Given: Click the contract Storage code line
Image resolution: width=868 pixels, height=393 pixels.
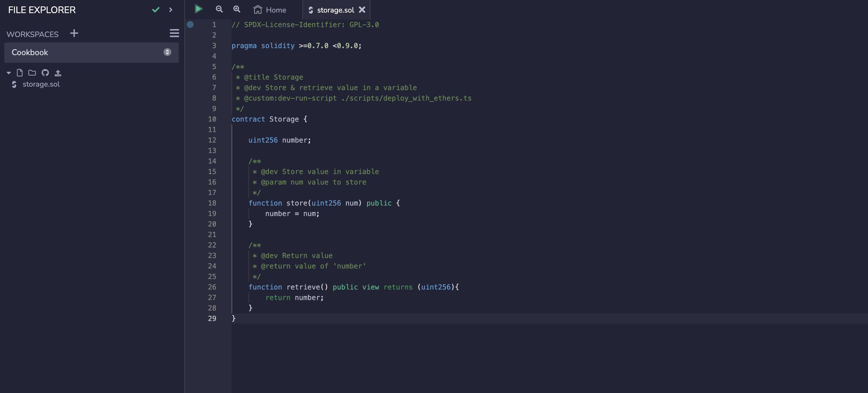Looking at the screenshot, I should point(269,119).
